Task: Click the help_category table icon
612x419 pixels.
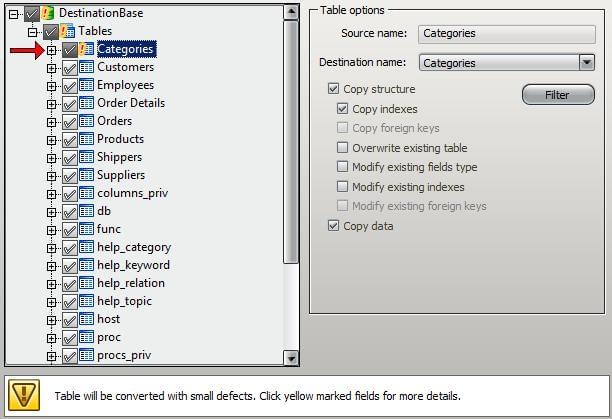Action: point(86,247)
